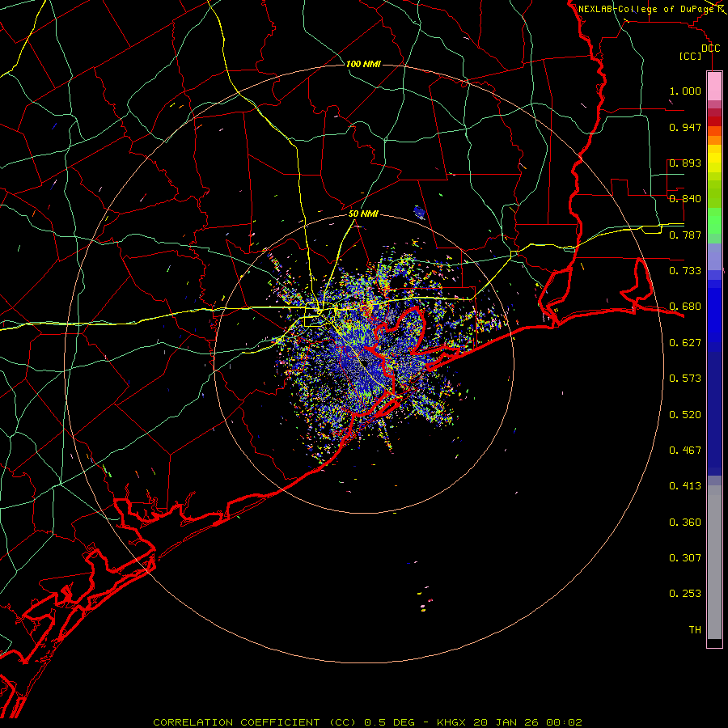Click the 0.360 color bar value
728x728 pixels.
coord(685,522)
